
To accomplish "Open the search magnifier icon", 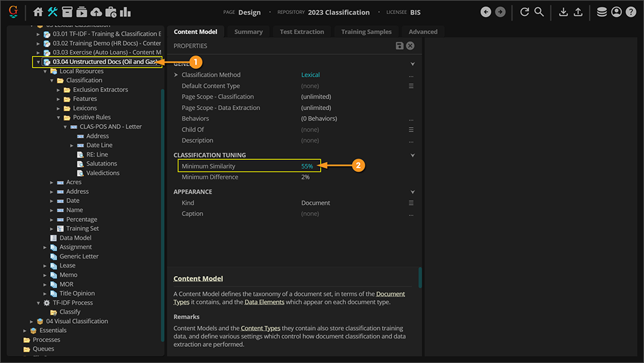I will click(539, 12).
